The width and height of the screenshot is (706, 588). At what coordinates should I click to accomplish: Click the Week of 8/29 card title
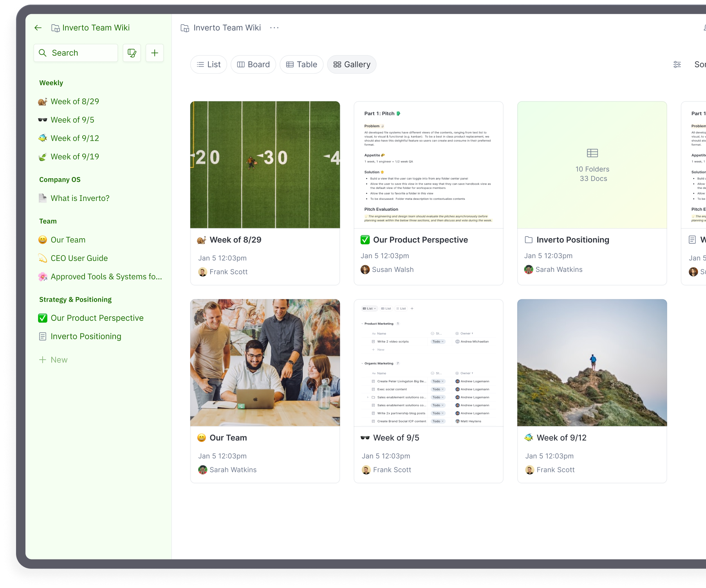pos(235,240)
